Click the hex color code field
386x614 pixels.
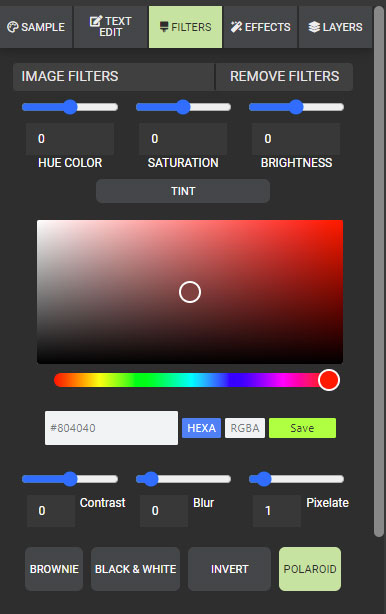point(112,428)
